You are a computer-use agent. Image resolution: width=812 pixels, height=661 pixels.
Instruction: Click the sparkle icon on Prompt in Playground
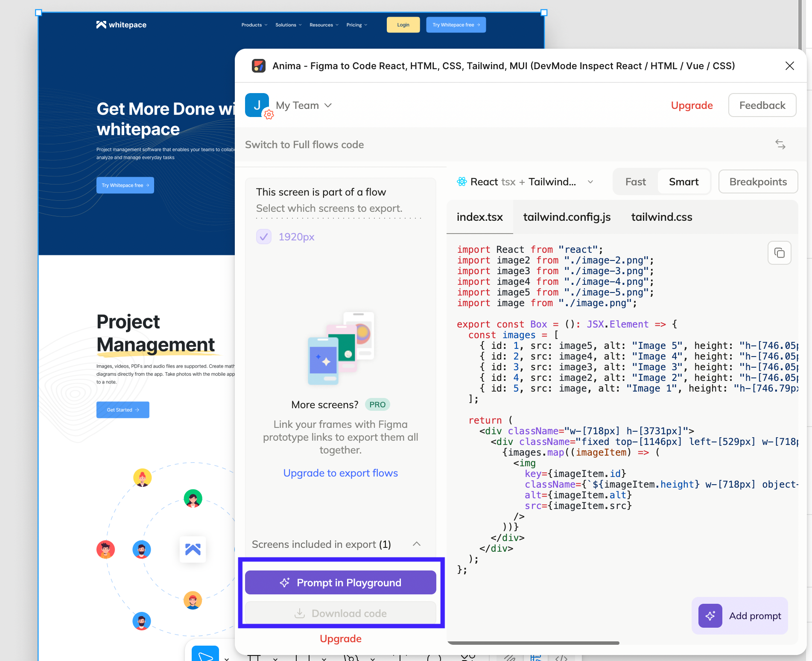click(285, 582)
